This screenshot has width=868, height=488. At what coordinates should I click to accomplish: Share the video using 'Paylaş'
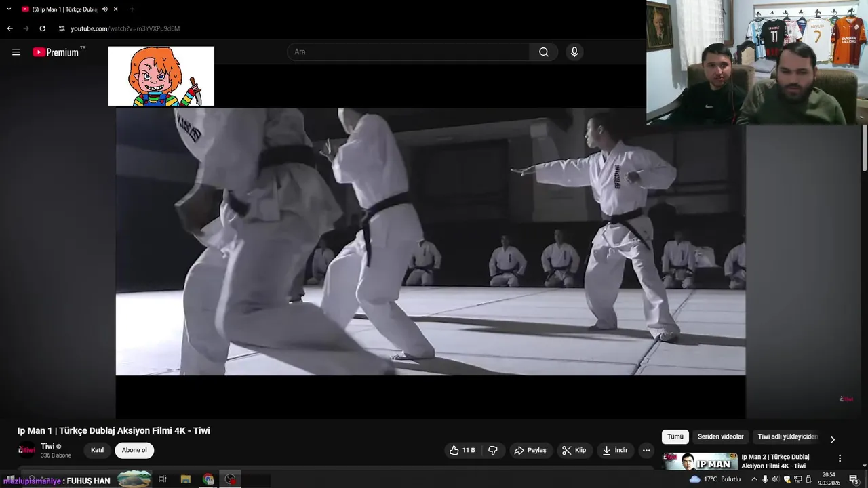tap(530, 450)
